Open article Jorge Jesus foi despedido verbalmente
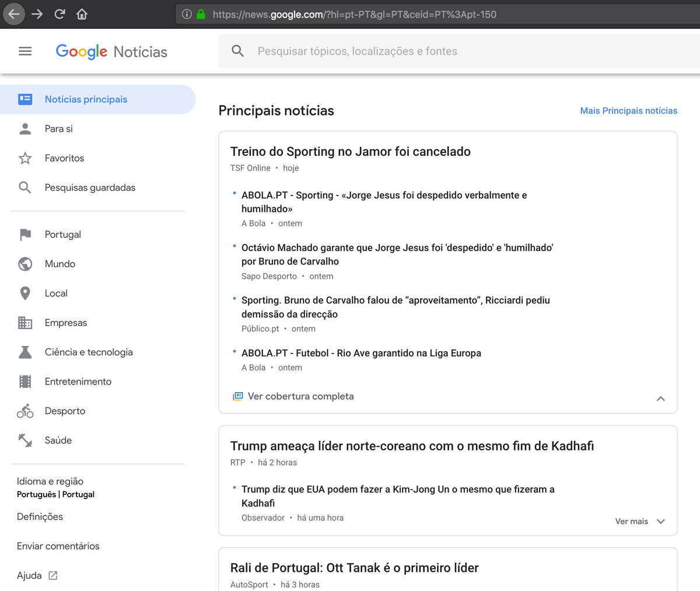This screenshot has height=591, width=700. [384, 202]
